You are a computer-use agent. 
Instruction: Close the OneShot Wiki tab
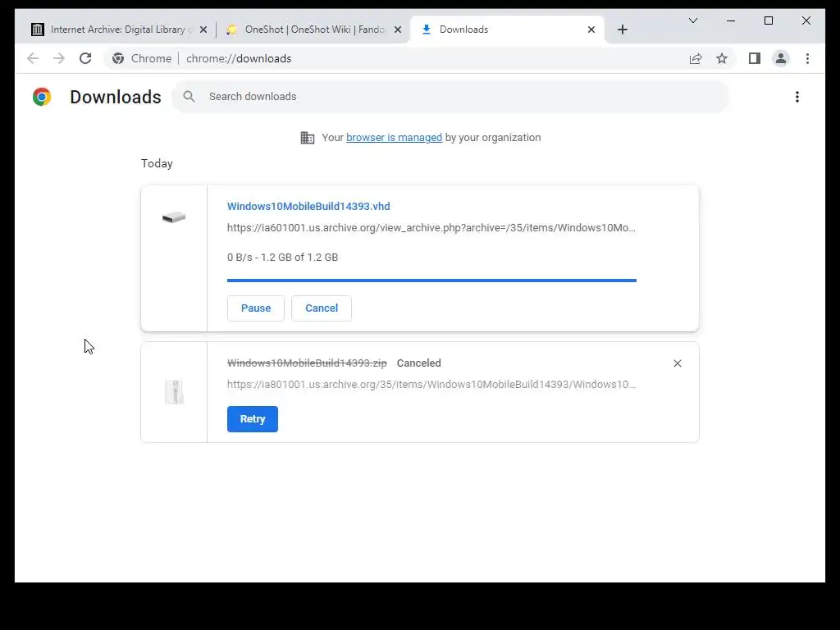click(398, 30)
